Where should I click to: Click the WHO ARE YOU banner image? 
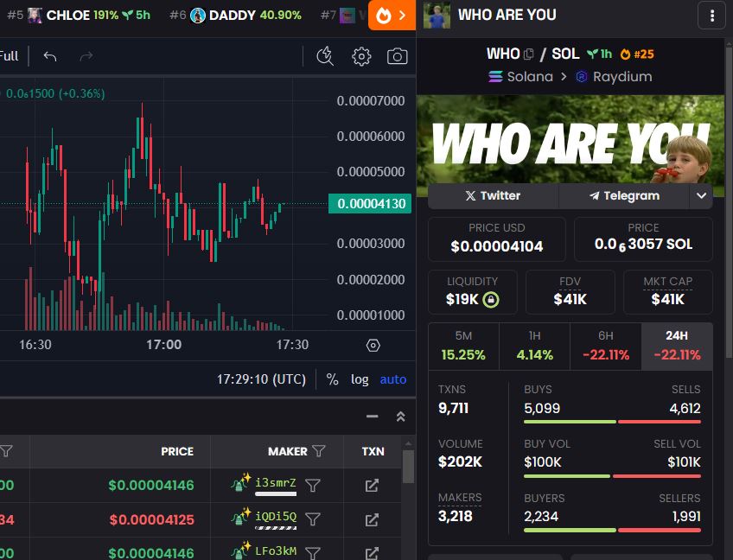tap(570, 140)
